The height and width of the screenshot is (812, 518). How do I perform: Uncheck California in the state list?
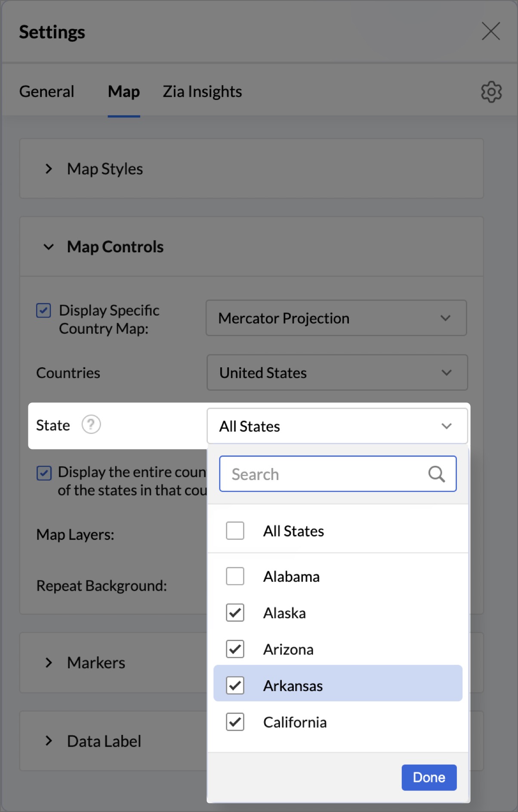(235, 722)
